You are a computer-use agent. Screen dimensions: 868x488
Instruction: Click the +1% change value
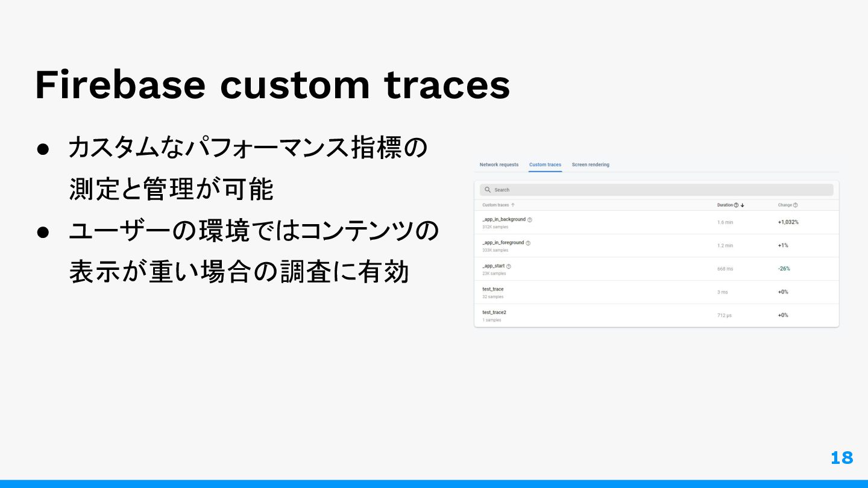[x=783, y=245]
